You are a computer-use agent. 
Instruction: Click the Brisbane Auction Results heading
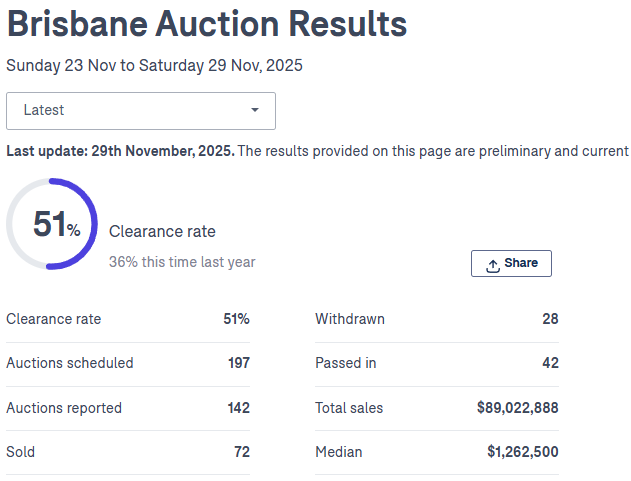[x=207, y=25]
